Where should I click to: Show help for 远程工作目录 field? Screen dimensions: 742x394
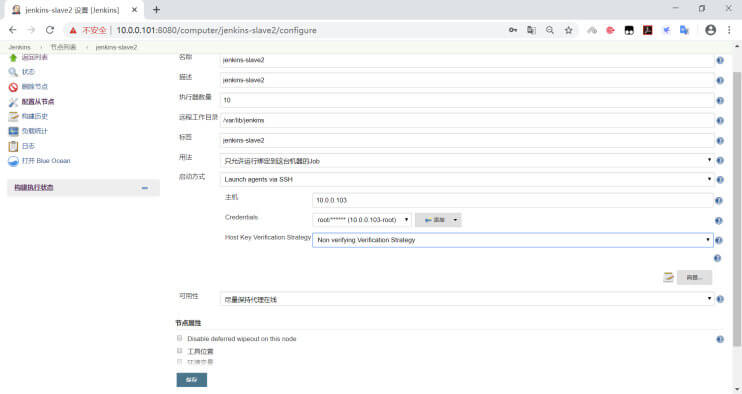pos(720,121)
